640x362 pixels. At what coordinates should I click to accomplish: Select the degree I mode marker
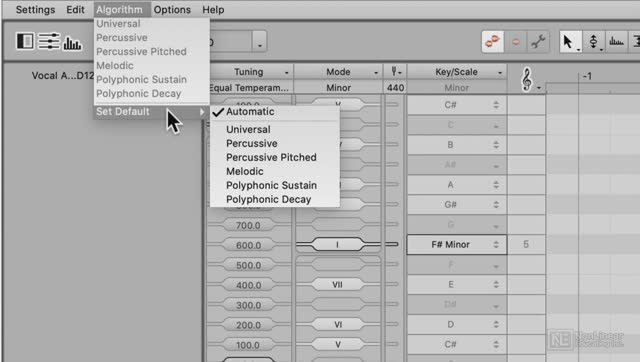(x=338, y=244)
